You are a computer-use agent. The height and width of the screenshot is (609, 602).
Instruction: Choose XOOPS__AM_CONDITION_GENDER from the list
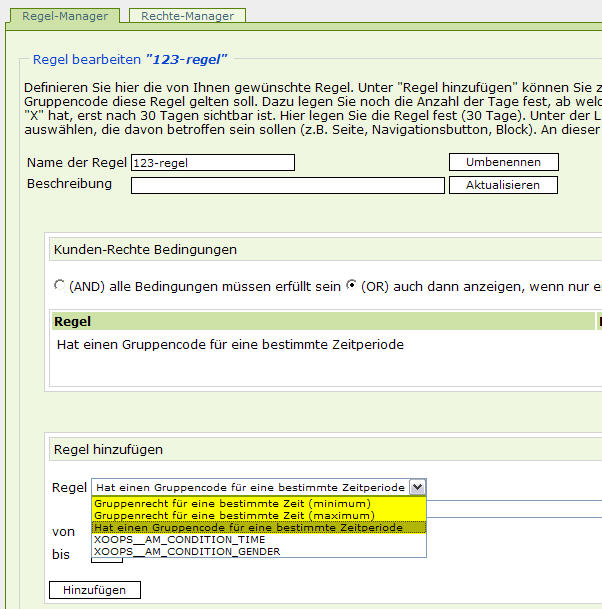pyautogui.click(x=187, y=551)
